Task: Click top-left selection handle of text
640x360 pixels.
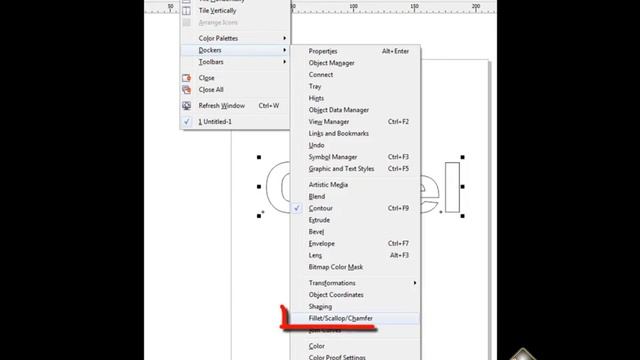Action: 259,157
